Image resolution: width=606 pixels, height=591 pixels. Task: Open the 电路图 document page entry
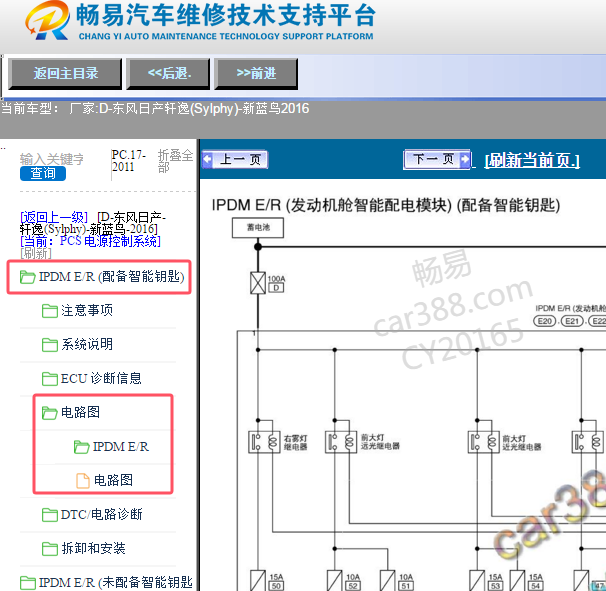[x=113, y=480]
